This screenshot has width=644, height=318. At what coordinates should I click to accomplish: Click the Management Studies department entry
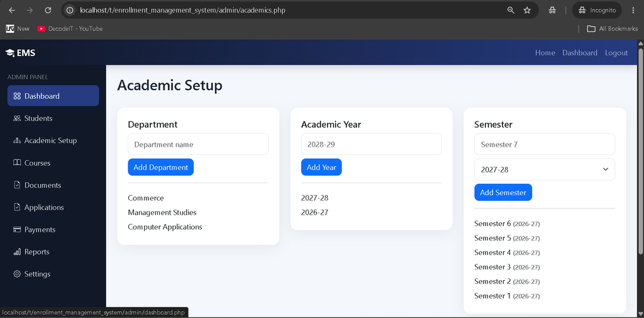coord(162,213)
